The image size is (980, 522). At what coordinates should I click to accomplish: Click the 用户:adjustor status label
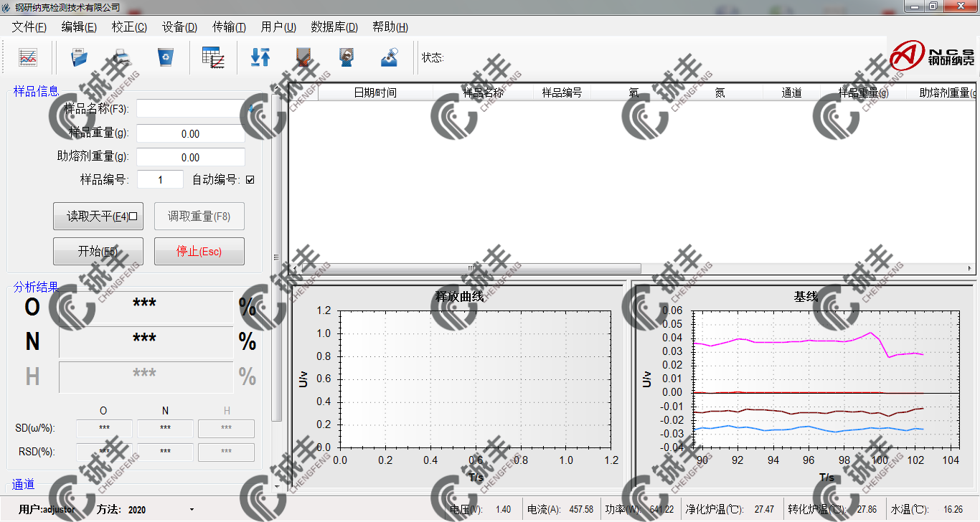(47, 510)
